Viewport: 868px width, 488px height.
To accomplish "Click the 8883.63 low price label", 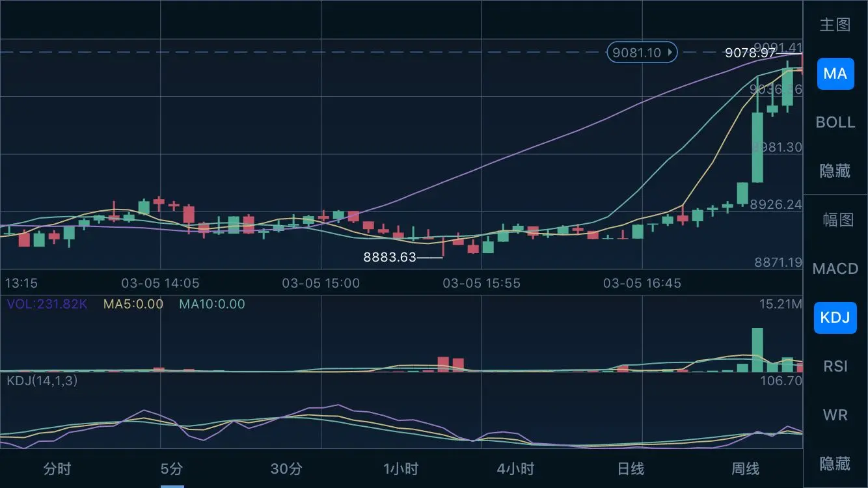I will point(389,257).
